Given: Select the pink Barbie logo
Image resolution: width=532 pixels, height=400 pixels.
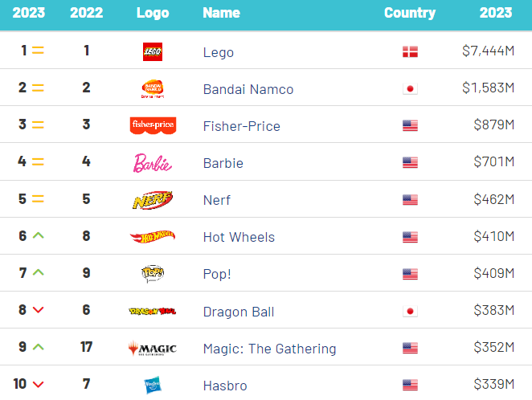Looking at the screenshot, I should pos(153,163).
